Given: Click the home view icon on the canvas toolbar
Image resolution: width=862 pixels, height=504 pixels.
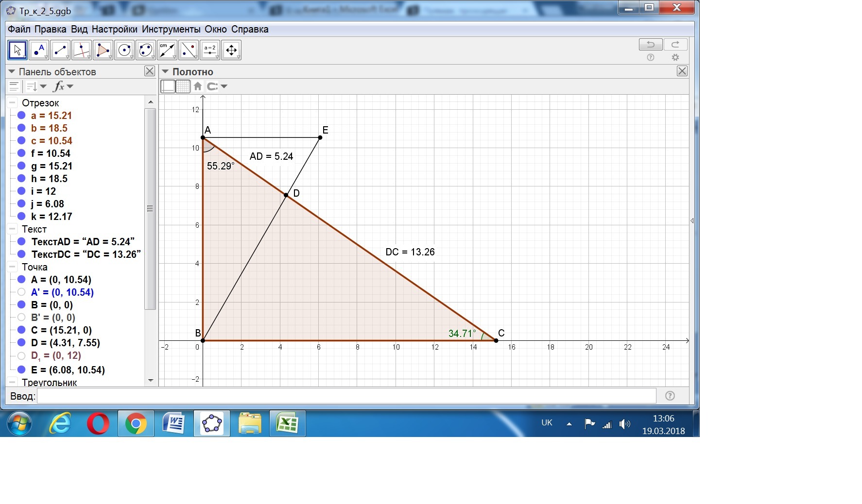Looking at the screenshot, I should click(197, 86).
